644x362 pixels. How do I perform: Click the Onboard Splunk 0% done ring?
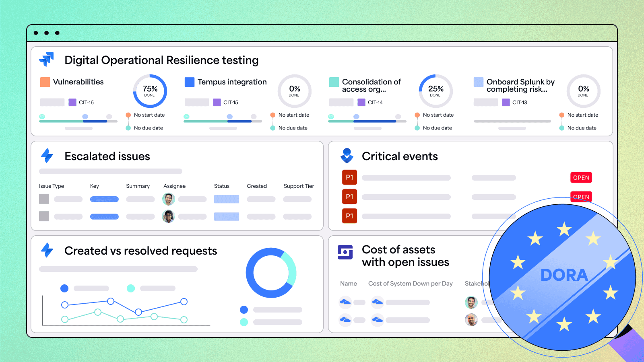click(583, 91)
